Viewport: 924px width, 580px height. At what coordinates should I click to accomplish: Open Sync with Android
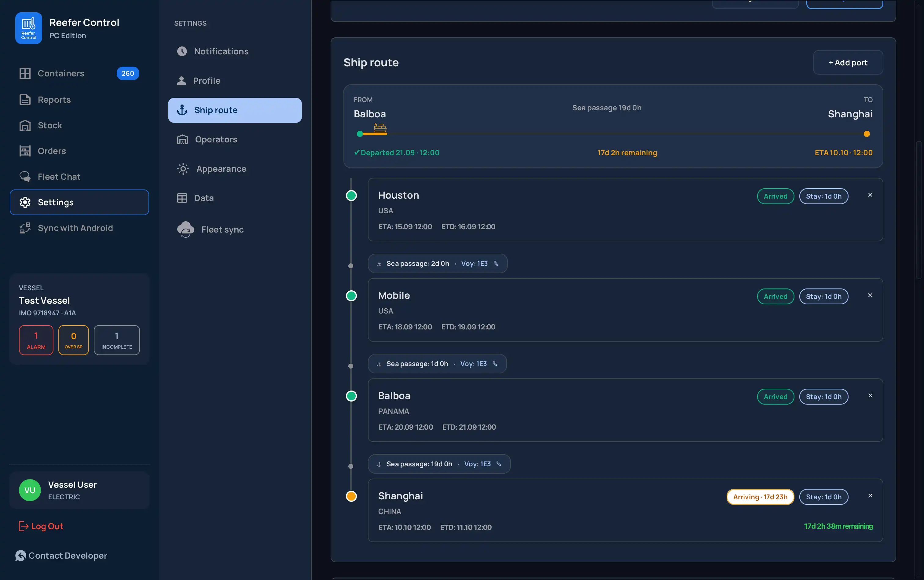point(79,228)
